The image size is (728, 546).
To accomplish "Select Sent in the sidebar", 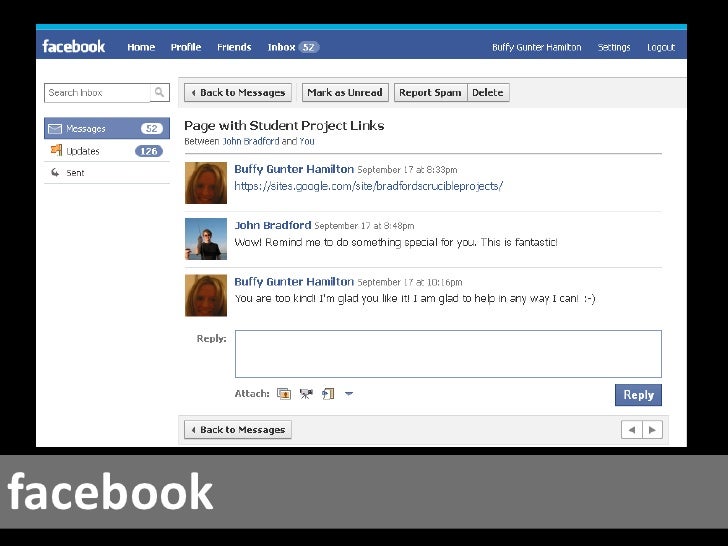I will tap(107, 173).
